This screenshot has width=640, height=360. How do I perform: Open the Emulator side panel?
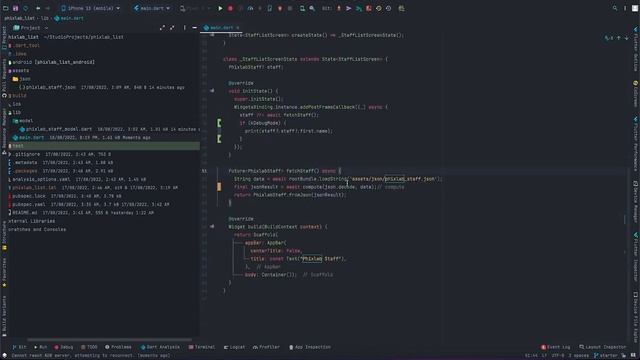tap(636, 93)
